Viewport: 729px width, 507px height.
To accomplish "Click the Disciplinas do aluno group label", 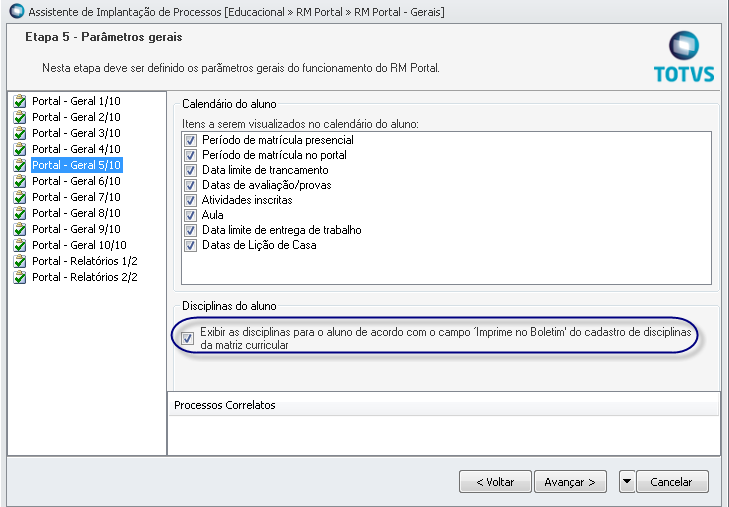I will click(229, 306).
